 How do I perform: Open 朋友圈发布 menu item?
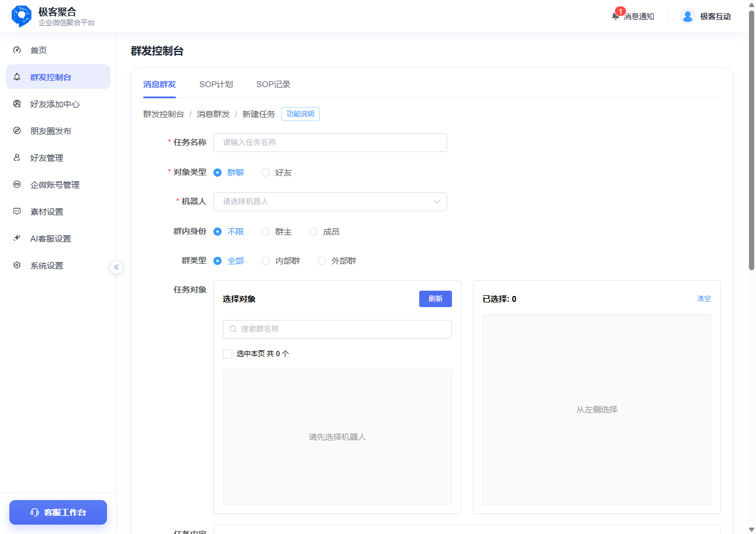pos(58,131)
